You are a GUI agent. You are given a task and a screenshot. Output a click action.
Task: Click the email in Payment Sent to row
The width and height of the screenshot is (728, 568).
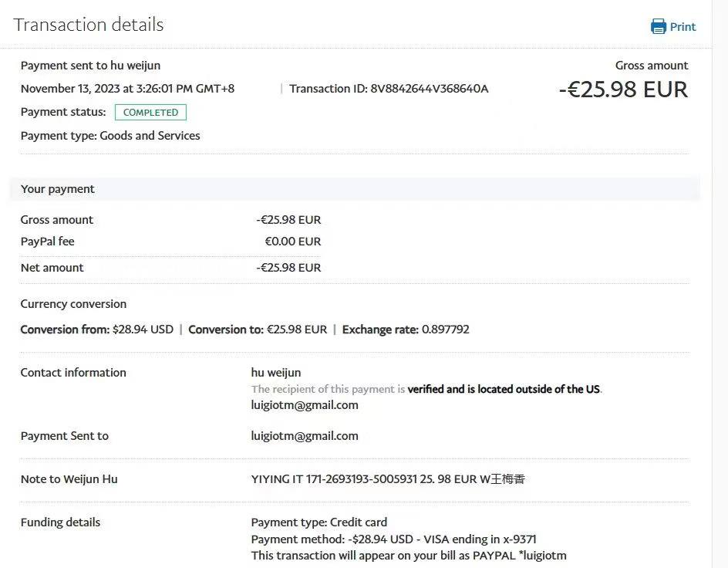click(305, 436)
